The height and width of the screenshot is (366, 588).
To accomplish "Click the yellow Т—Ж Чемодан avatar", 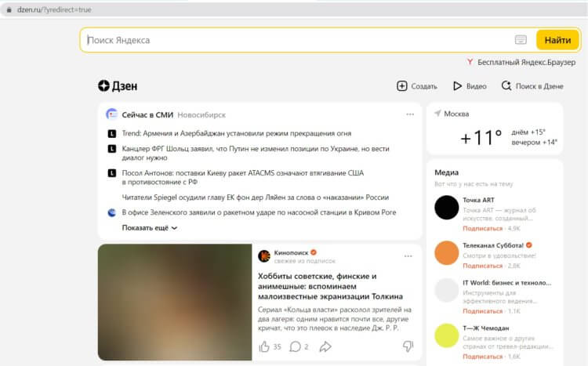I will point(446,335).
